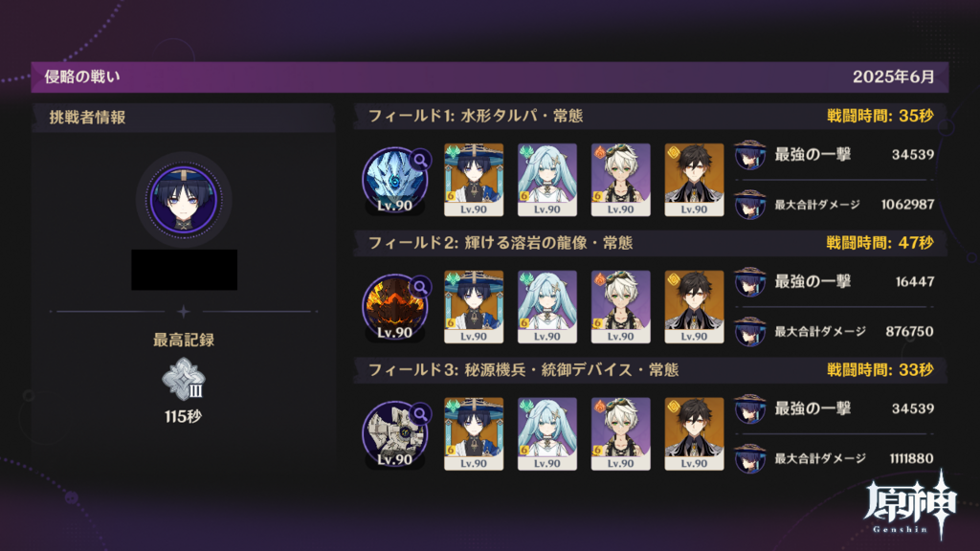Select the challenger profile avatar
The image size is (980, 551).
(183, 199)
